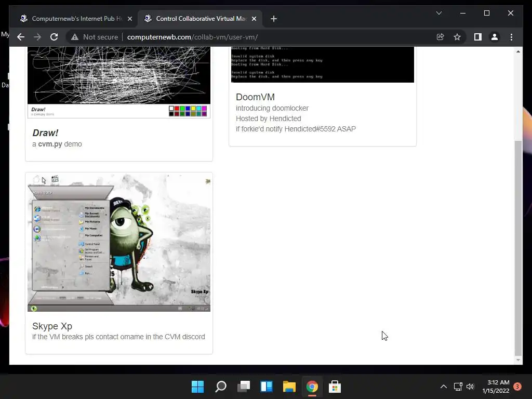
Task: Open Task View on the taskbar
Action: point(244,387)
